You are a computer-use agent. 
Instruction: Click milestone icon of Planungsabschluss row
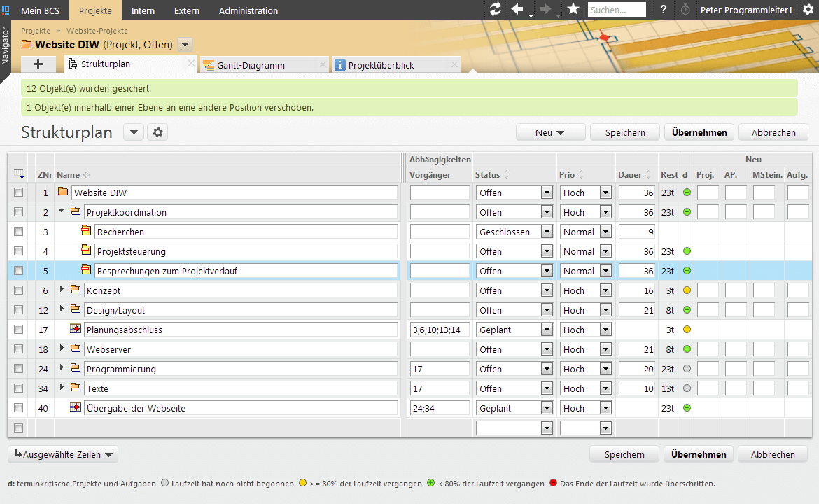(x=76, y=328)
